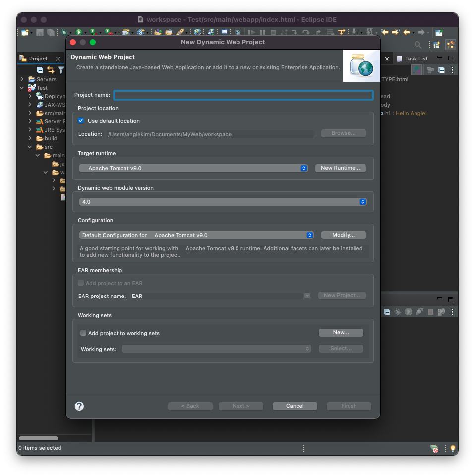The height and width of the screenshot is (476, 475).
Task: Click the New wizard toolbar icon
Action: pos(25,32)
